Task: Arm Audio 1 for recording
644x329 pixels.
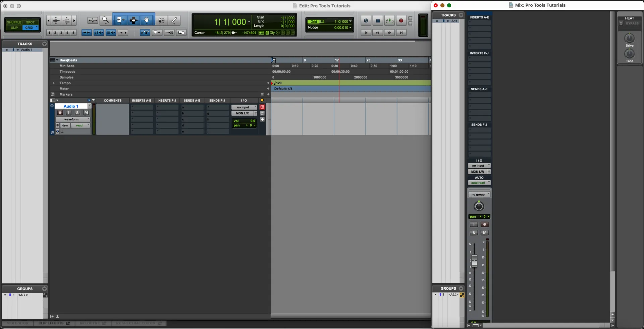Action: point(60,113)
